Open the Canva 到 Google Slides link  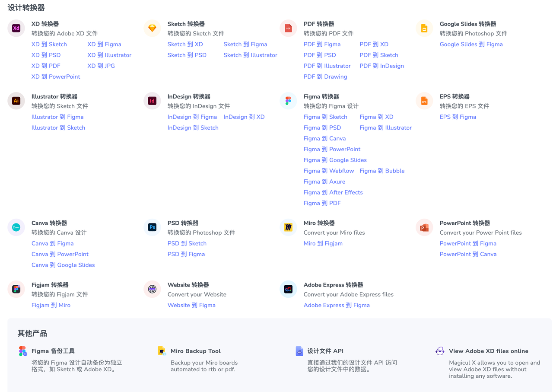tap(63, 265)
